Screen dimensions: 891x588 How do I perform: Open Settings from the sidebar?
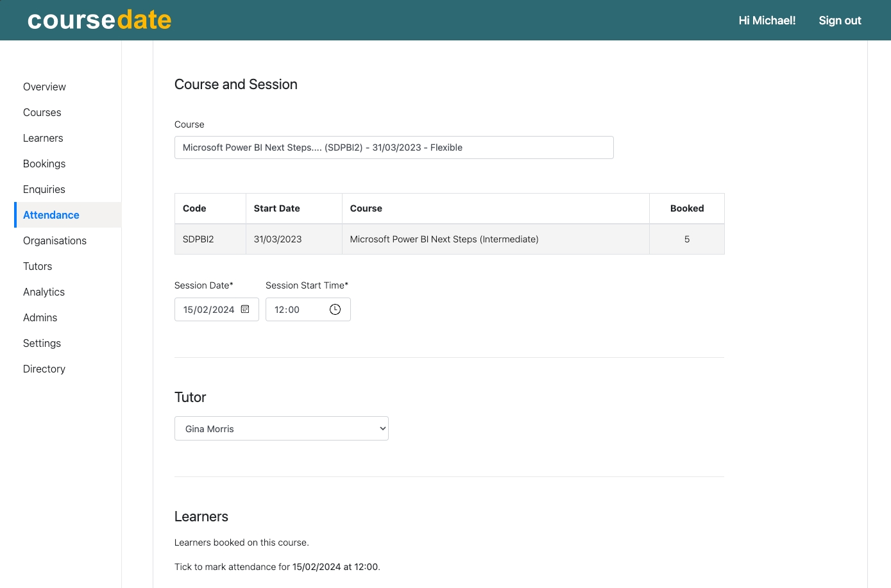point(42,343)
